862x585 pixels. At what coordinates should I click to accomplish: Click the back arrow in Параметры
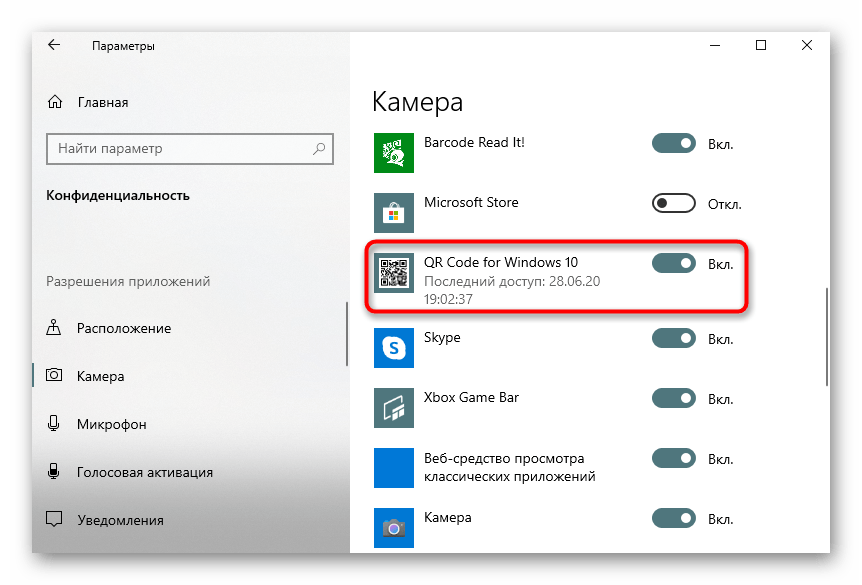pyautogui.click(x=54, y=45)
